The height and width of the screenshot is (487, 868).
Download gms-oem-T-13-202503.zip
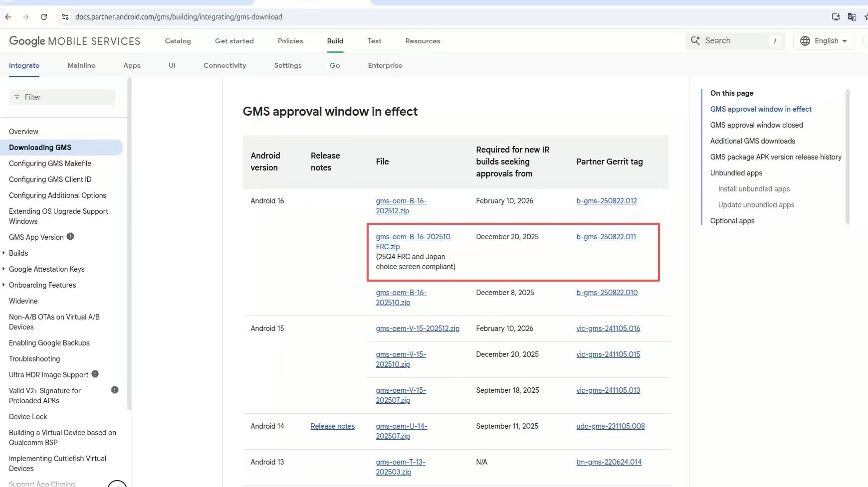pyautogui.click(x=401, y=467)
